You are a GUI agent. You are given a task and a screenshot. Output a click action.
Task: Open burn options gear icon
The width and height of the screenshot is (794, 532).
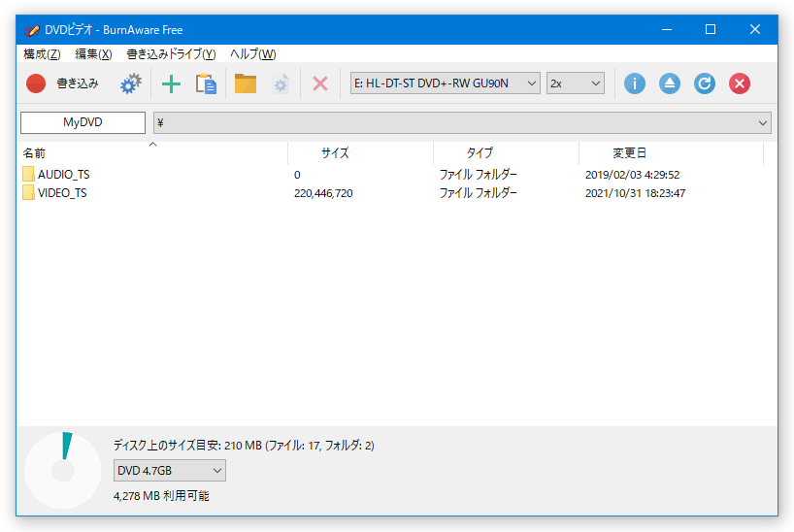pyautogui.click(x=131, y=83)
